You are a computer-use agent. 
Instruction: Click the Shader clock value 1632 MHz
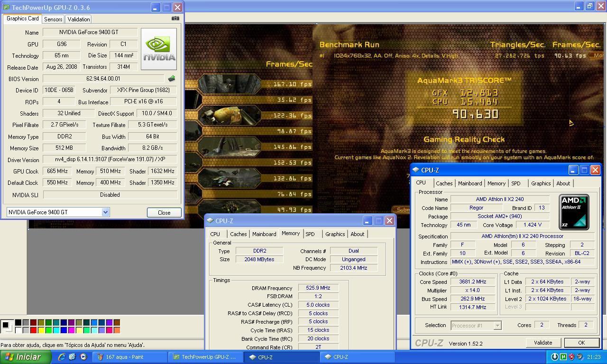pos(162,171)
